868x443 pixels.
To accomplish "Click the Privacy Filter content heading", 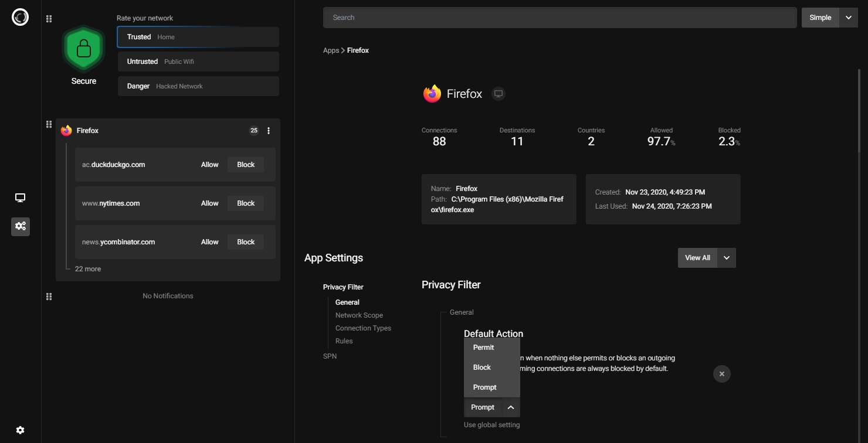I will 451,285.
